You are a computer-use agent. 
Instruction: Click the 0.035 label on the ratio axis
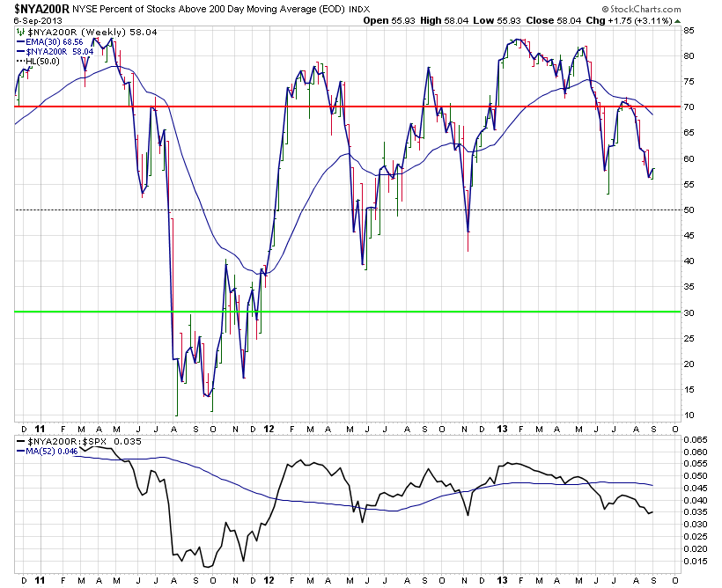(x=695, y=512)
